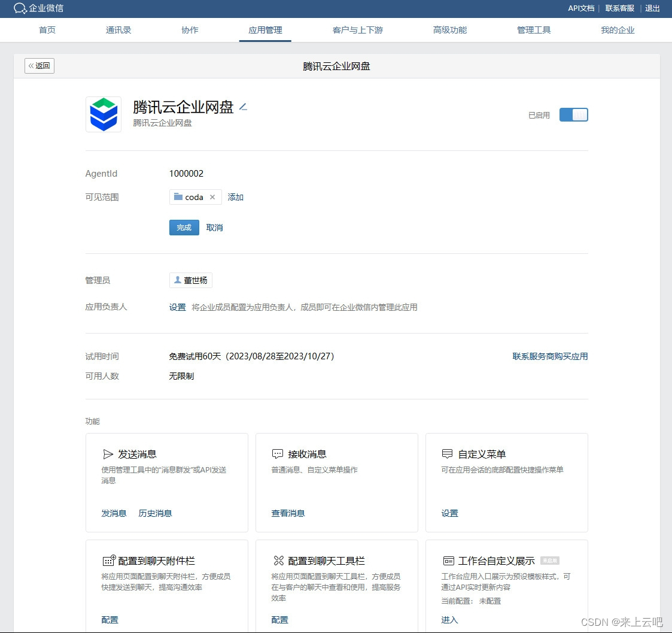Open the 通讯录 tab
This screenshot has width=672, height=633.
coord(118,30)
